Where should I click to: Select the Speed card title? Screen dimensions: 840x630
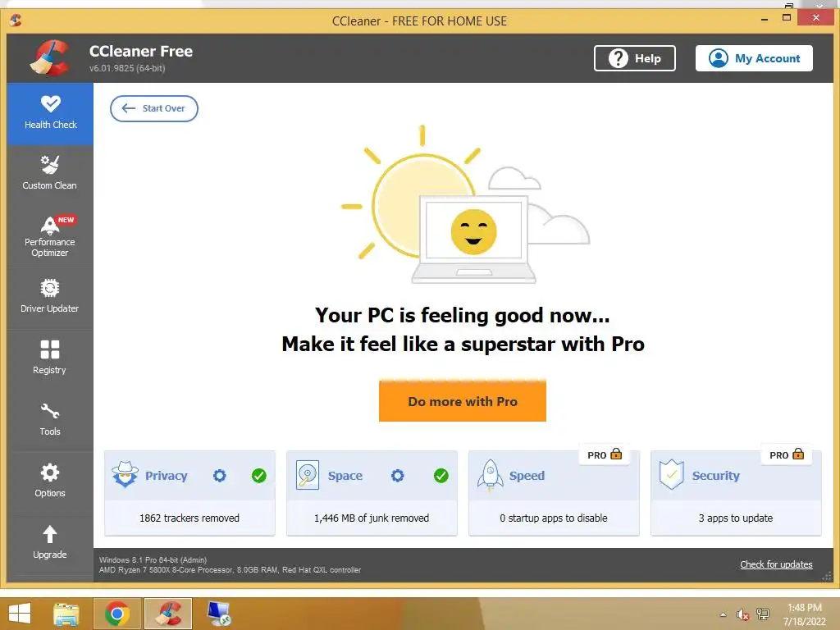527,476
